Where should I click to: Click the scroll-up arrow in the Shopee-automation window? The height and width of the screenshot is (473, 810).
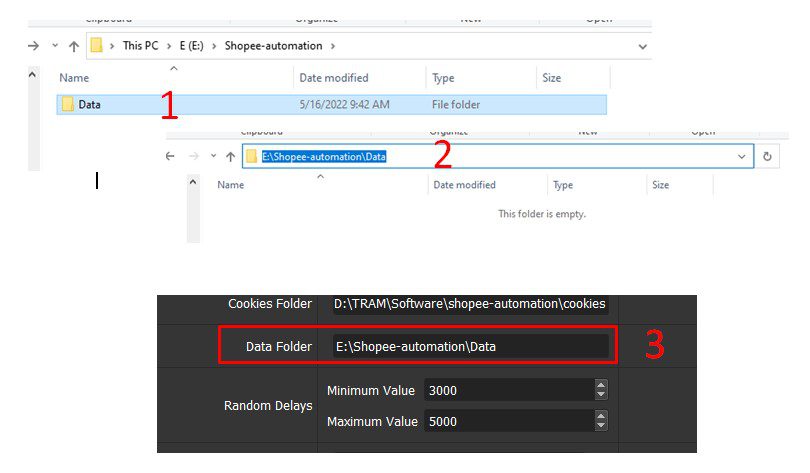coord(32,74)
